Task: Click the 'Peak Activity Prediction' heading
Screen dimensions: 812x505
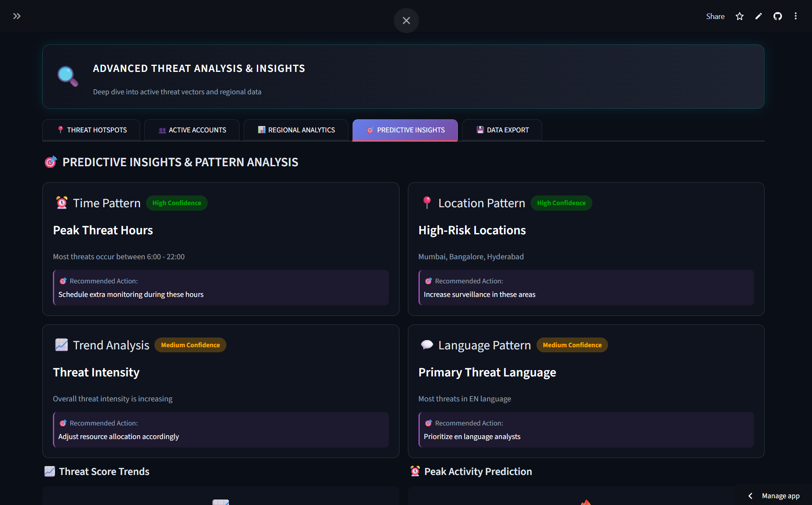Action: point(478,472)
